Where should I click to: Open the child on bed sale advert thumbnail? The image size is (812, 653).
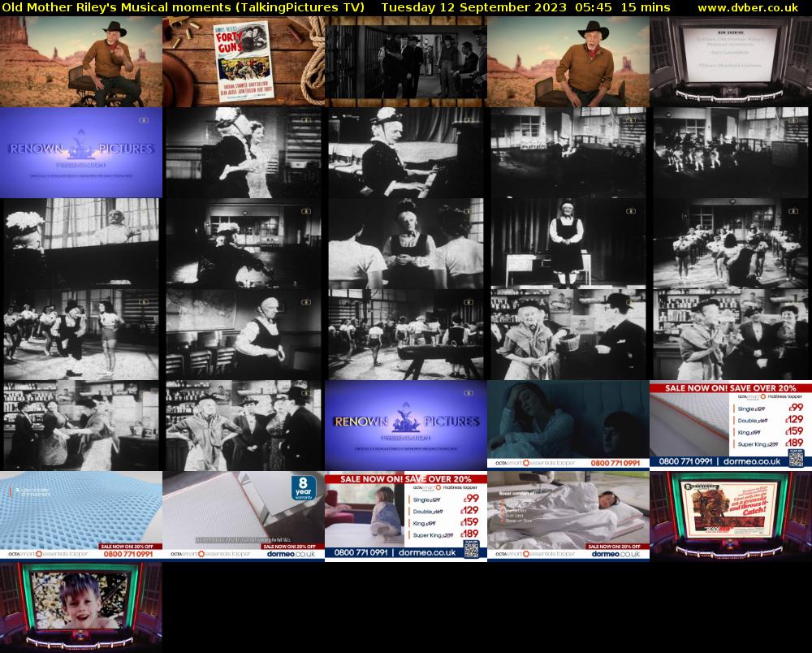tap(406, 517)
